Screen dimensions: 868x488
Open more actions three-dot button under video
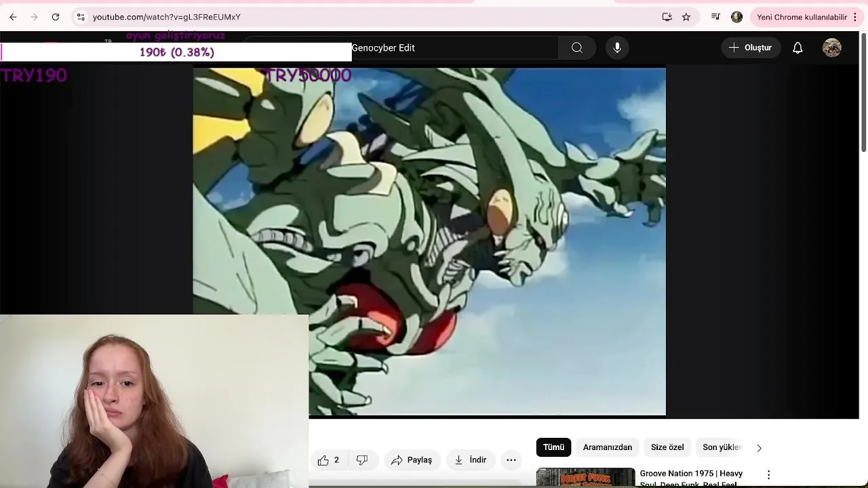click(x=511, y=460)
